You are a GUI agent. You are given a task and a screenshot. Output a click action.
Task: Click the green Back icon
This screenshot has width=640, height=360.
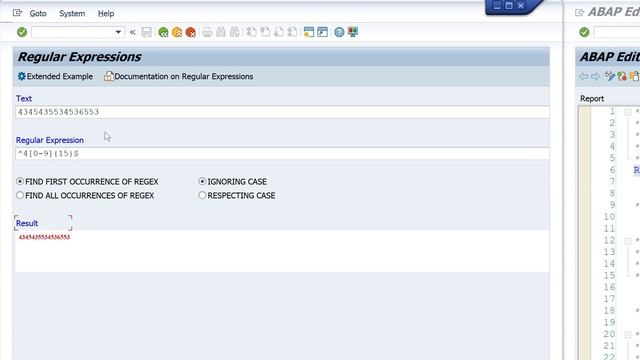click(x=163, y=32)
